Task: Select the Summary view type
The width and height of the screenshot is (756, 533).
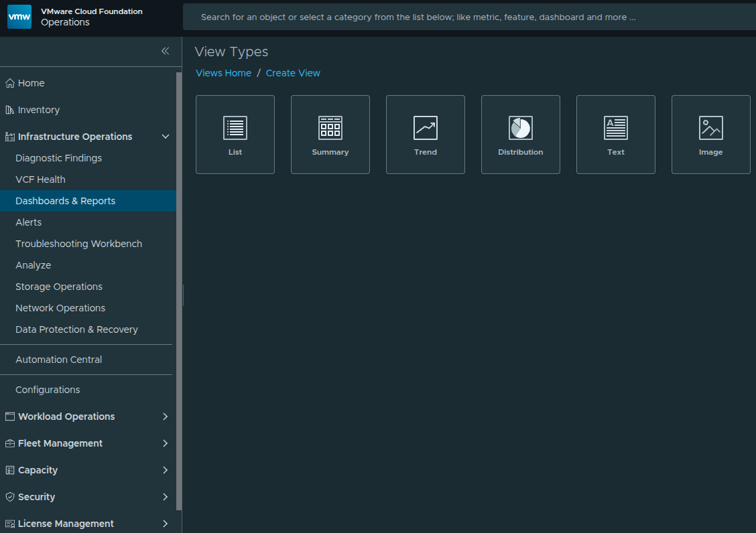Action: (330, 134)
